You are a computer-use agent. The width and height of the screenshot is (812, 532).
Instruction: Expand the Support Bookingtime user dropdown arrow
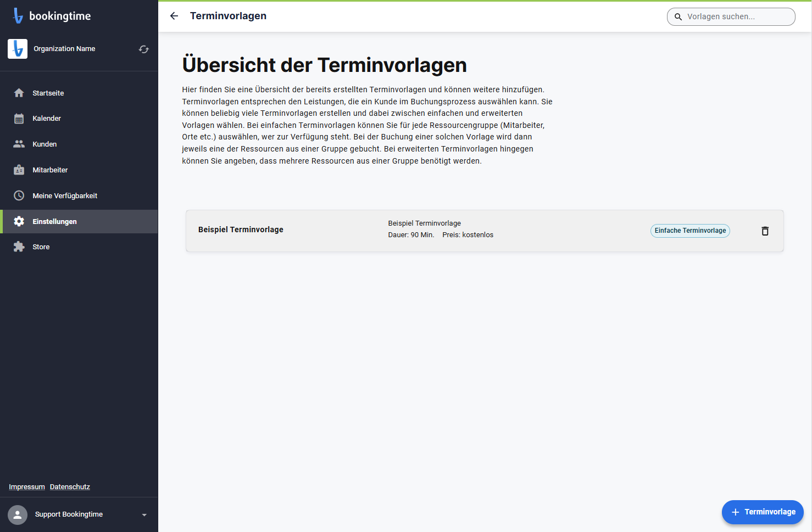(x=144, y=515)
